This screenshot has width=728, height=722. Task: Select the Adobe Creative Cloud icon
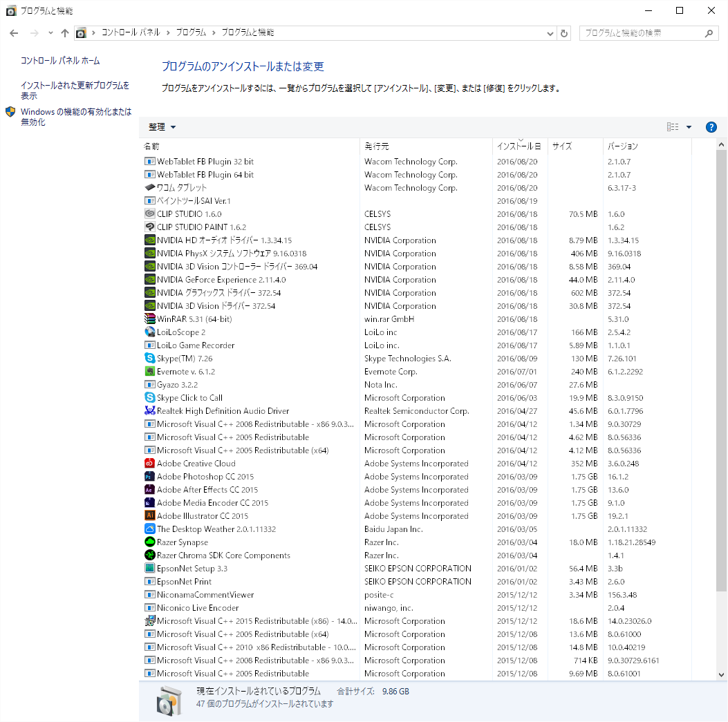pos(149,463)
